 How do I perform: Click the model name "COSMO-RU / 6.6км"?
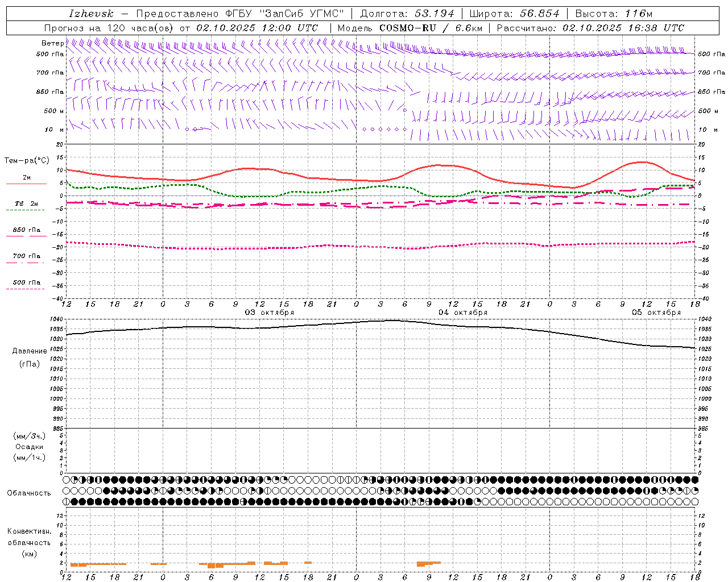click(x=431, y=28)
